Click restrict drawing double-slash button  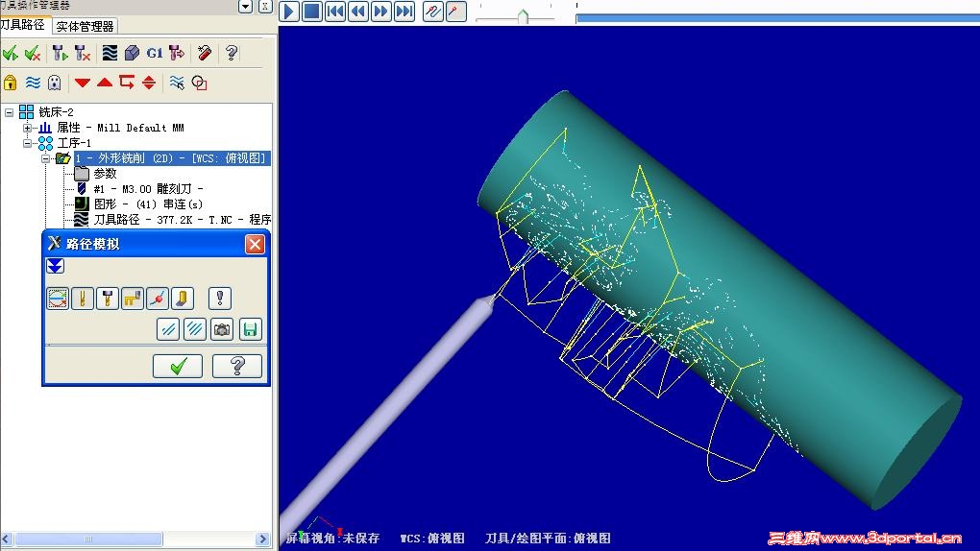[167, 329]
